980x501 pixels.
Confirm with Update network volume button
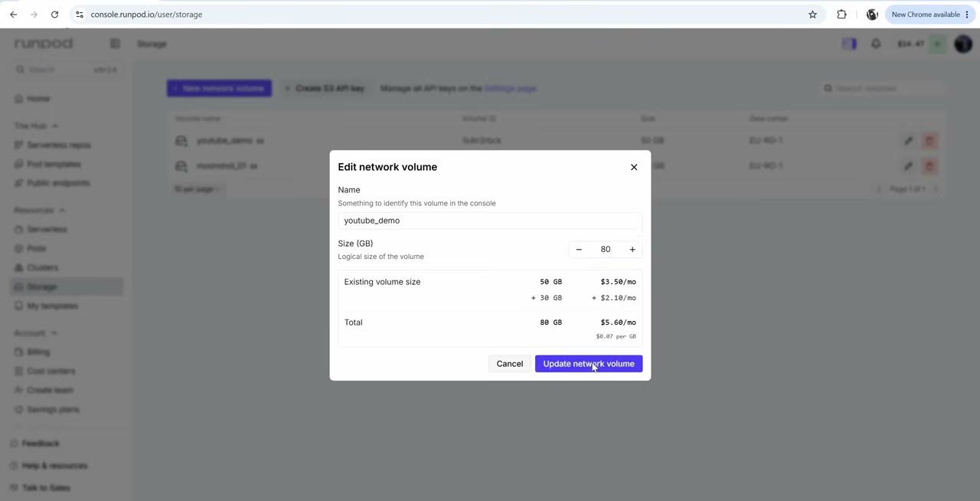click(x=589, y=364)
